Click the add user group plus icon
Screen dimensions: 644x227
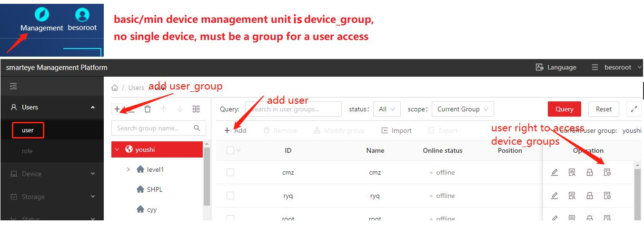point(118,109)
